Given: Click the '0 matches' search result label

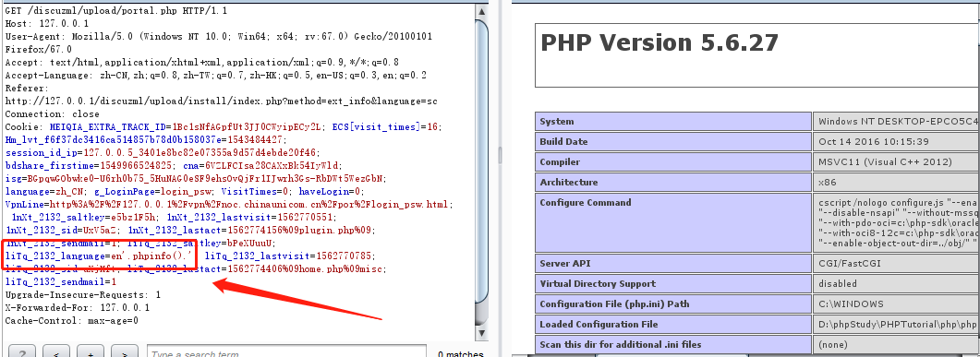Looking at the screenshot, I should 456,354.
